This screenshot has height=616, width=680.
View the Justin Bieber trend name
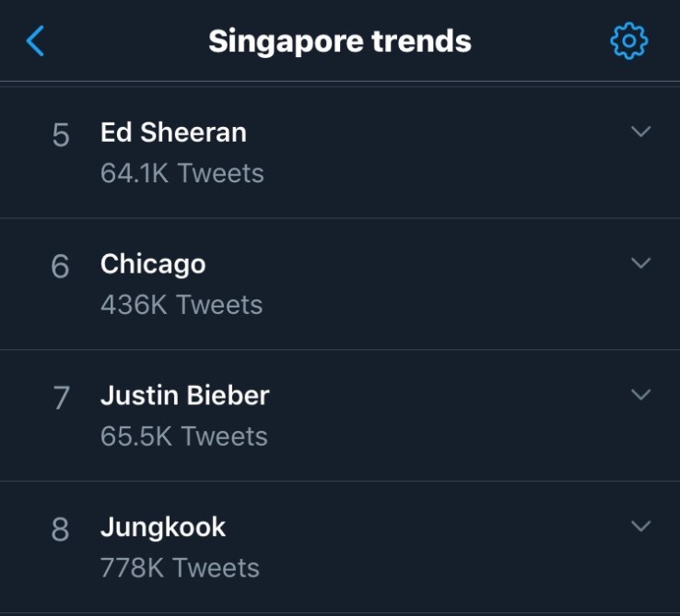coord(184,396)
